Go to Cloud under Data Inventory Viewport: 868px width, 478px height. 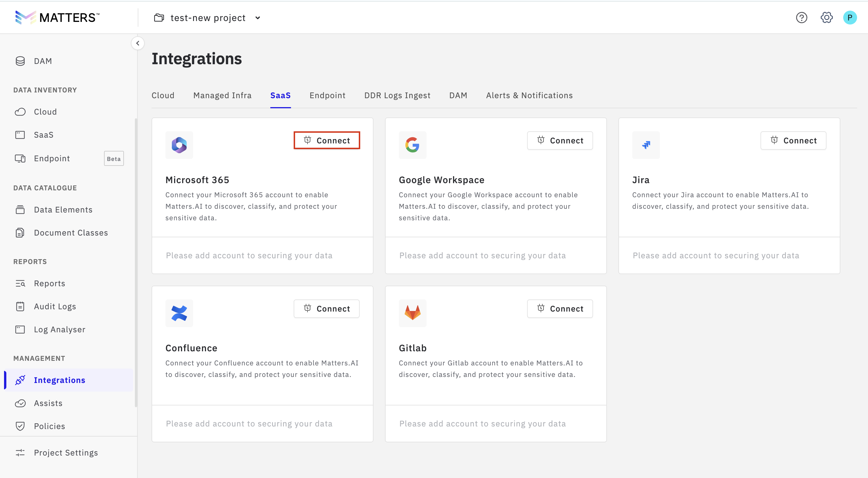[x=46, y=112]
